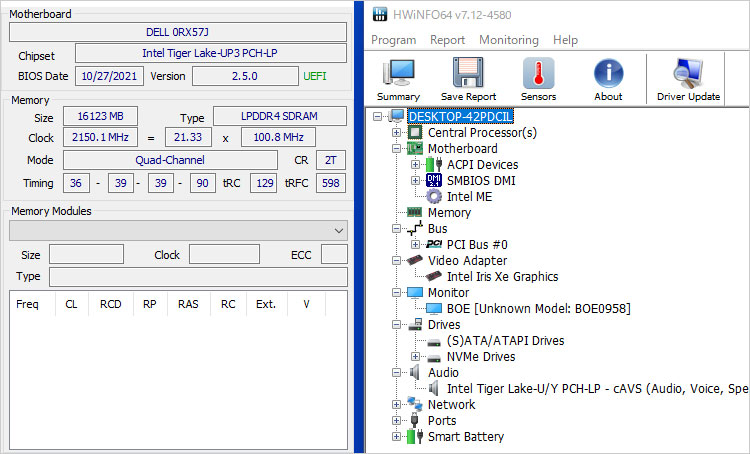Image resolution: width=750 pixels, height=454 pixels.
Task: Click the Central Processor(s) chip icon
Action: tap(415, 133)
